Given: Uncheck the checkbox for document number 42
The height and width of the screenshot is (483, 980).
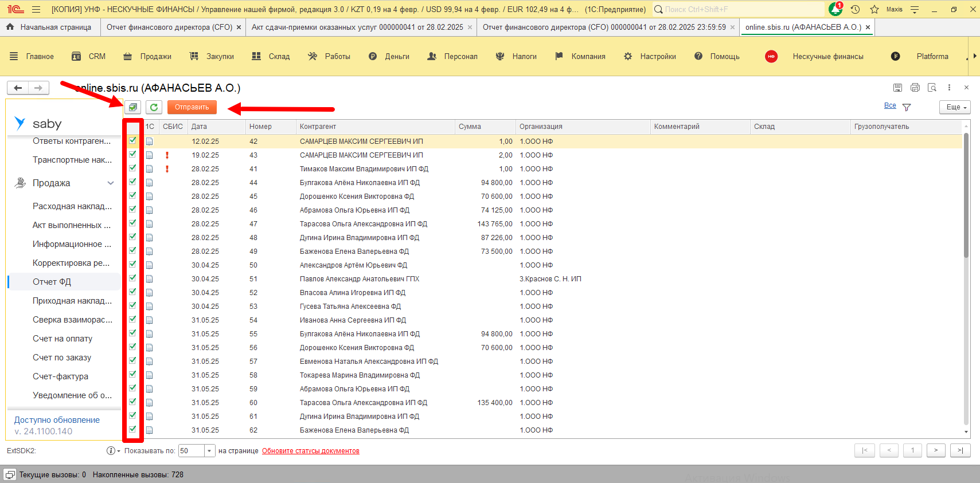Looking at the screenshot, I should coord(132,140).
